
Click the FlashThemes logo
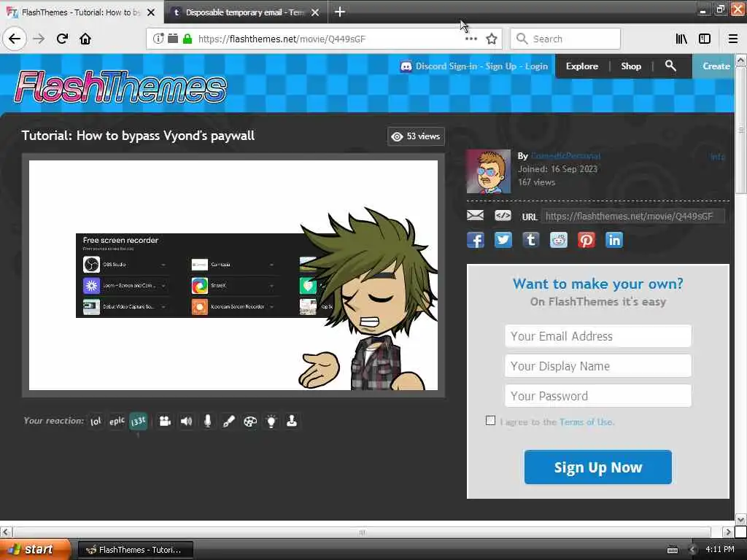pos(121,87)
